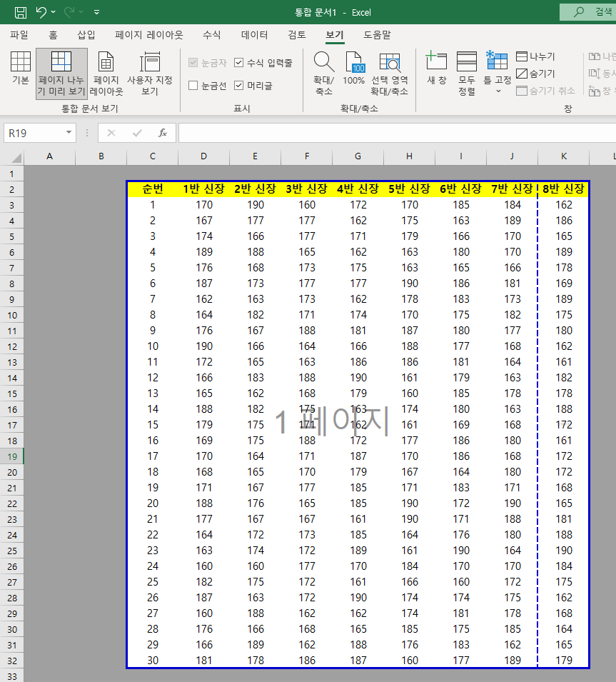This screenshot has width=616, height=682.
Task: Click the 6반 신장 header cell
Action: [x=460, y=189]
